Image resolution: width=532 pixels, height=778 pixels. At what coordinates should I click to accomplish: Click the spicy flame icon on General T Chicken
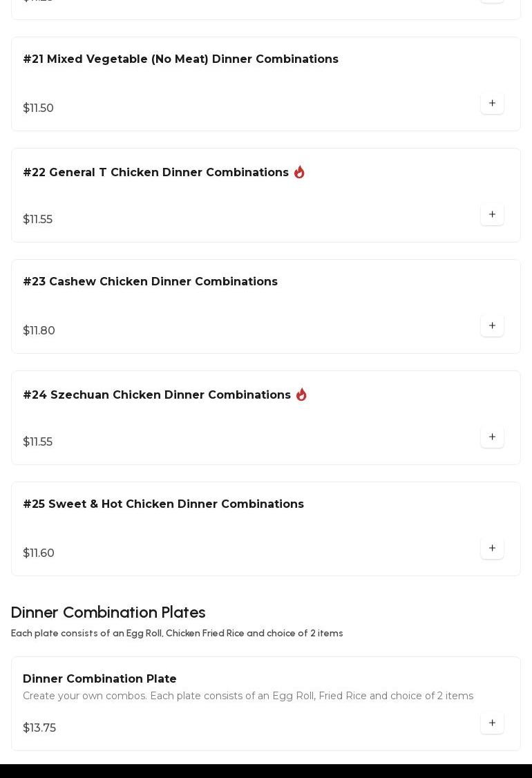pos(299,172)
